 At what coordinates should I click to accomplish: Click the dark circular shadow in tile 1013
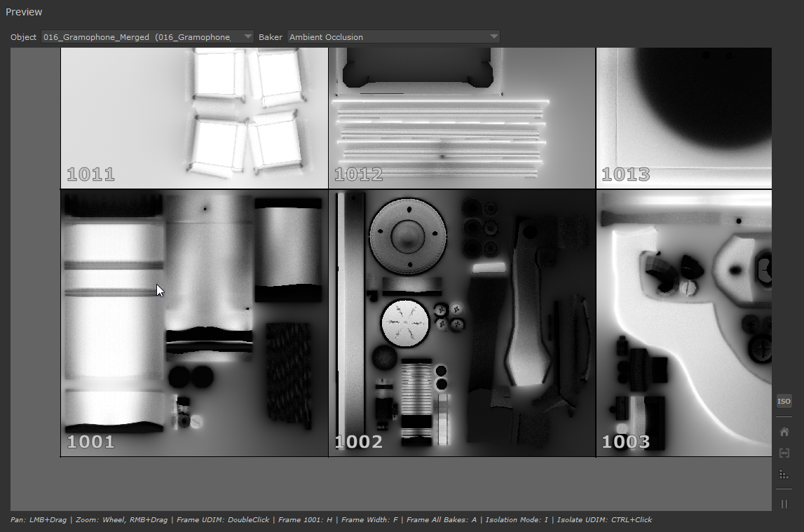(694, 91)
